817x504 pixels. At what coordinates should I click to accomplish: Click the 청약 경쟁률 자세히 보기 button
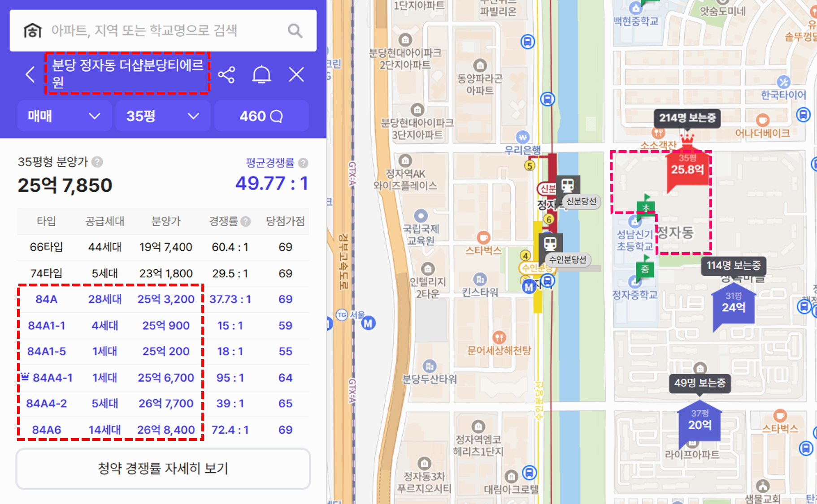[x=163, y=469]
